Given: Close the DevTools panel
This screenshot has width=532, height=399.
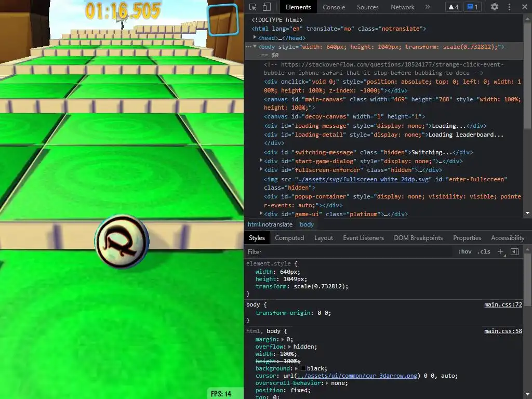Looking at the screenshot, I should 524,7.
